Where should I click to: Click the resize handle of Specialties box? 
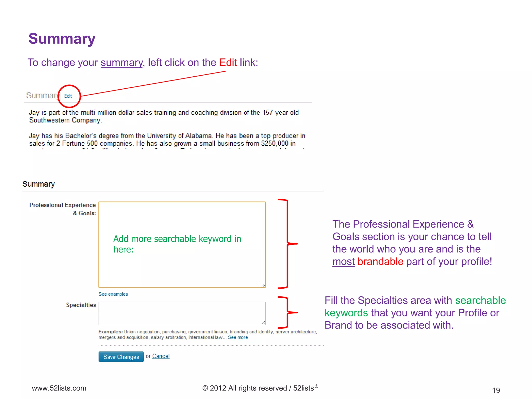click(x=263, y=323)
